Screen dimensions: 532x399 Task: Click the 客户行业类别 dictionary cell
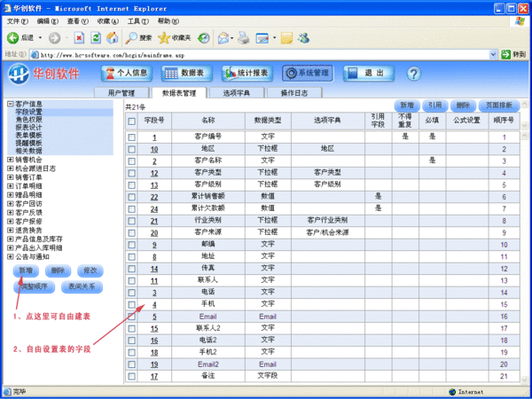327,220
